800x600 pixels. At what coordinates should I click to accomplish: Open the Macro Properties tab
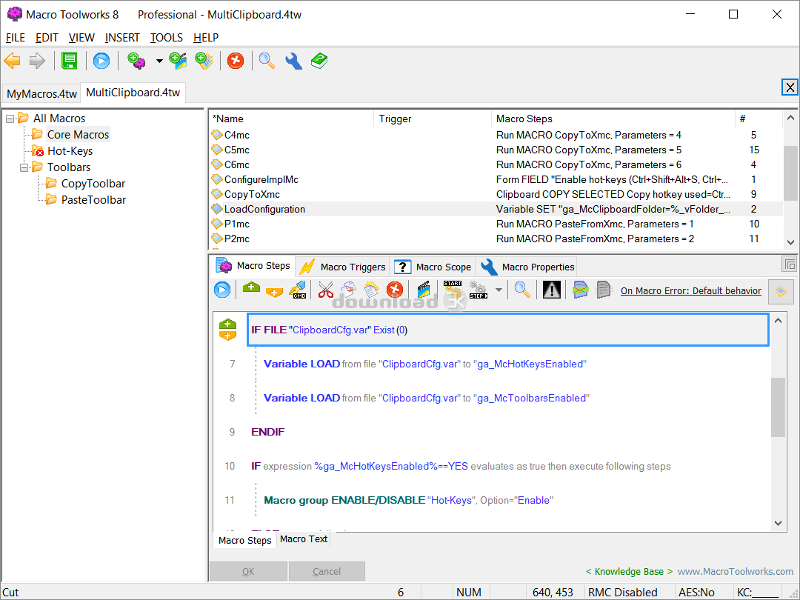tap(528, 267)
